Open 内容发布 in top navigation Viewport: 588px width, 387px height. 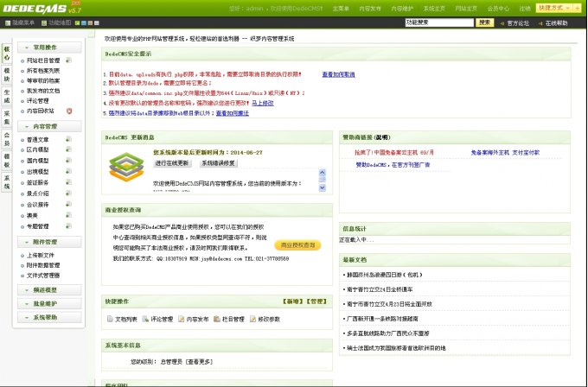(370, 9)
